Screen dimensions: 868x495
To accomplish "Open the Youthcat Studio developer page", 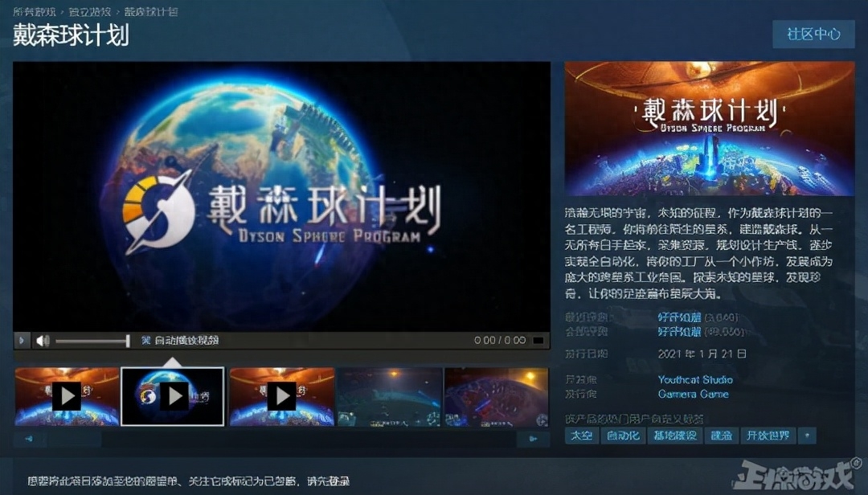I will tap(695, 379).
